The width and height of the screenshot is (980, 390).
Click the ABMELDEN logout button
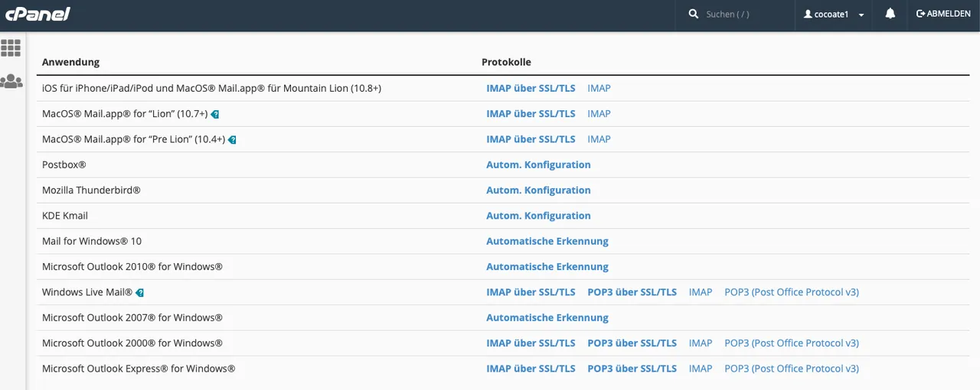[x=943, y=14]
